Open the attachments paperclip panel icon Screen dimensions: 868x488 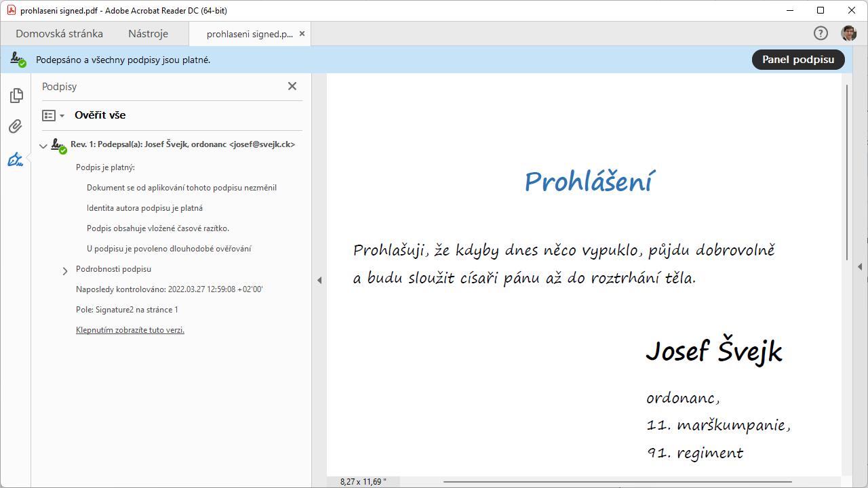(16, 127)
